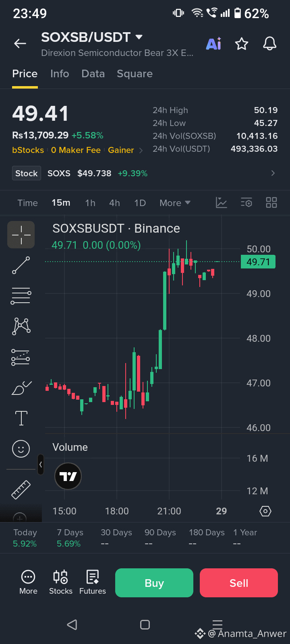Viewport: 290px width, 644px height.
Task: Select the crosshair cursor tool
Action: click(21, 235)
